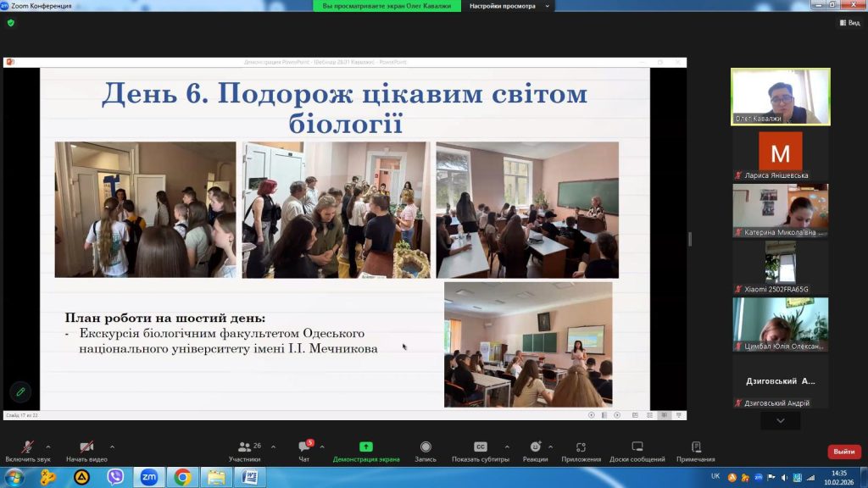Leave the meeting with Выйти

point(843,452)
